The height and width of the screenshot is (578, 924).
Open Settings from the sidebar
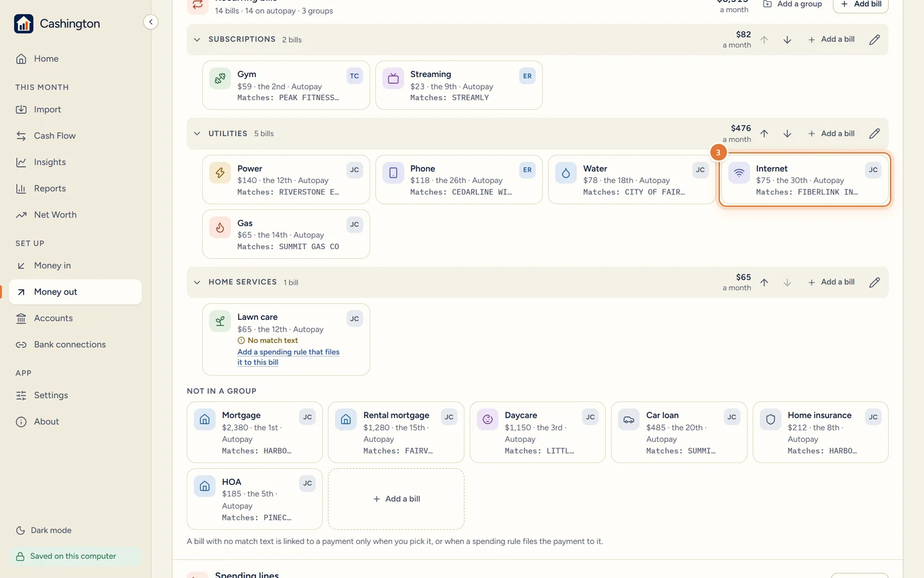pos(76,396)
